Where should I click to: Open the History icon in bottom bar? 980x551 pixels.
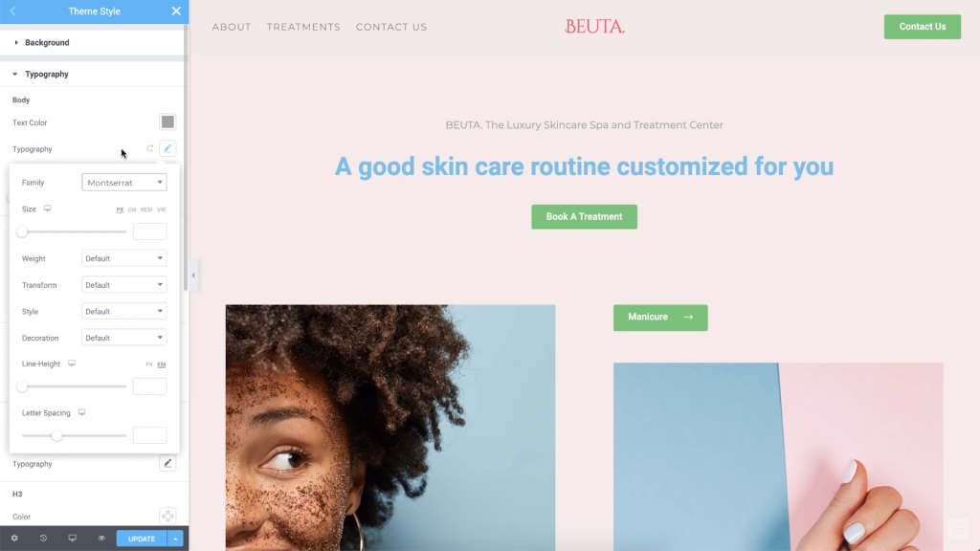[x=43, y=538]
